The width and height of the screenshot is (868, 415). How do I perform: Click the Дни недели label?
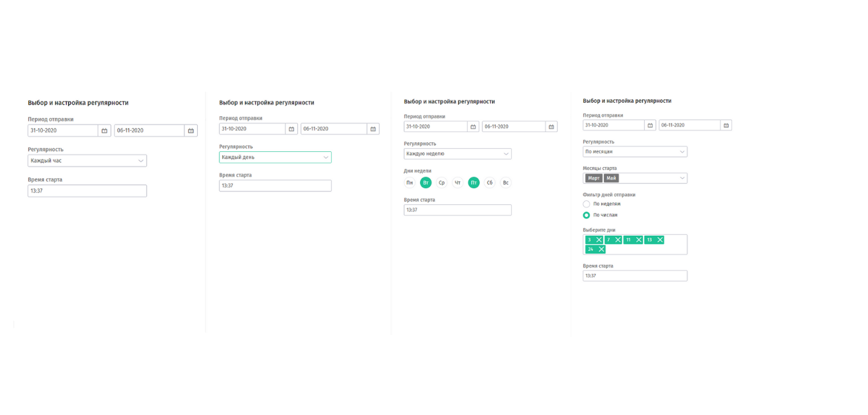(417, 171)
